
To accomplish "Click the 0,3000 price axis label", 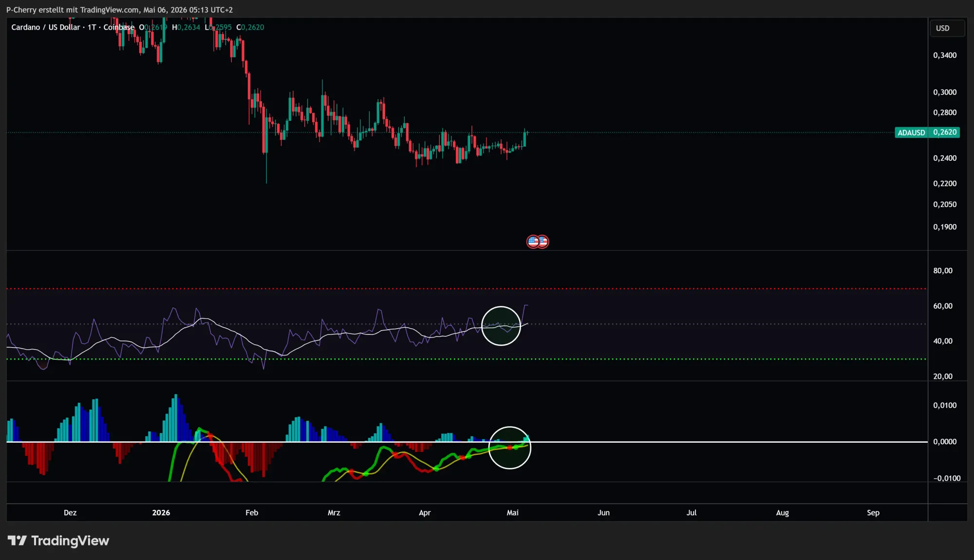I will [x=945, y=92].
